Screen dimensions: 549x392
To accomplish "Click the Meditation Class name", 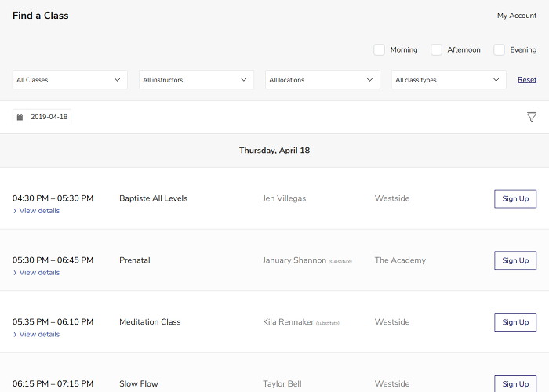I will click(150, 322).
